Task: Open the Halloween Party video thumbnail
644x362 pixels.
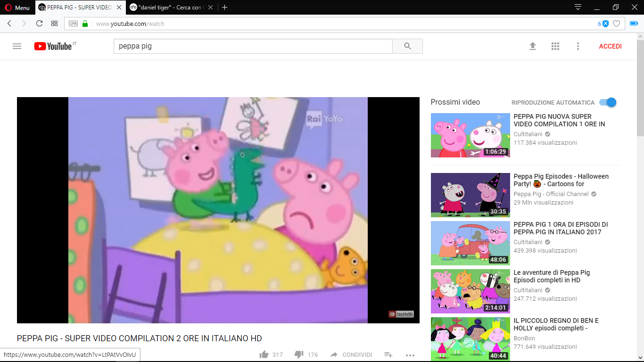Action: pyautogui.click(x=470, y=195)
